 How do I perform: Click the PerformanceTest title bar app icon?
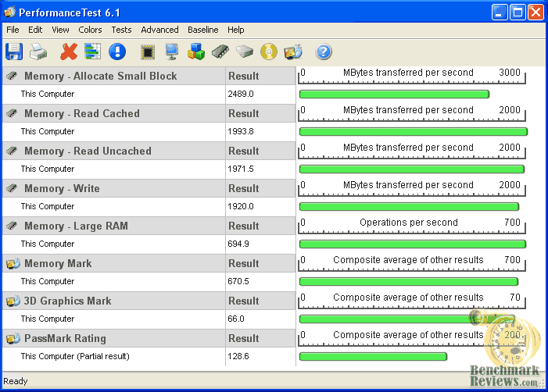click(x=10, y=12)
